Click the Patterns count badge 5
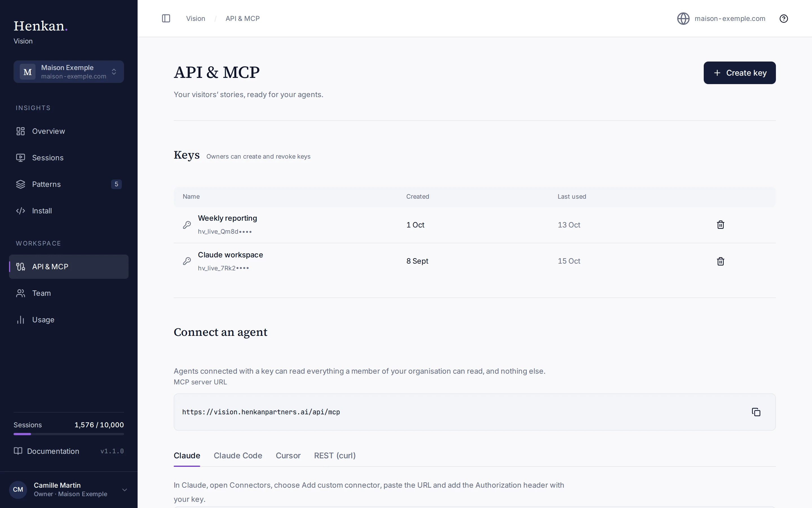 coord(116,184)
